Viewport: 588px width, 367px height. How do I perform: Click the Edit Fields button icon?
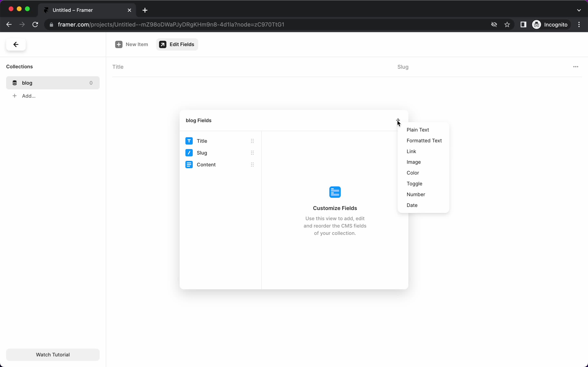pyautogui.click(x=163, y=44)
